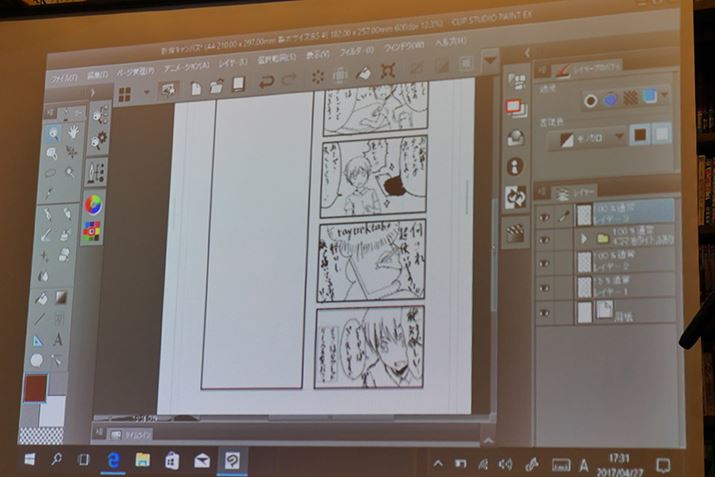Toggle visibility of top selected layer

(x=544, y=217)
